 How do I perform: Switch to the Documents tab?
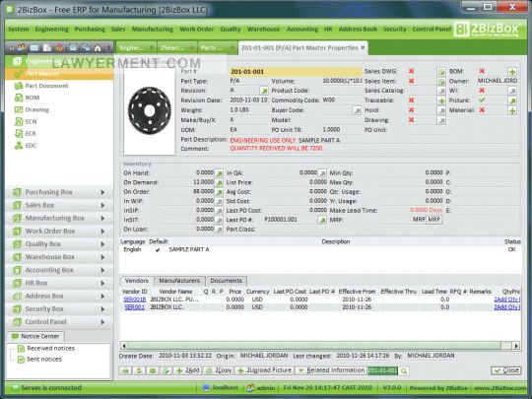[227, 281]
